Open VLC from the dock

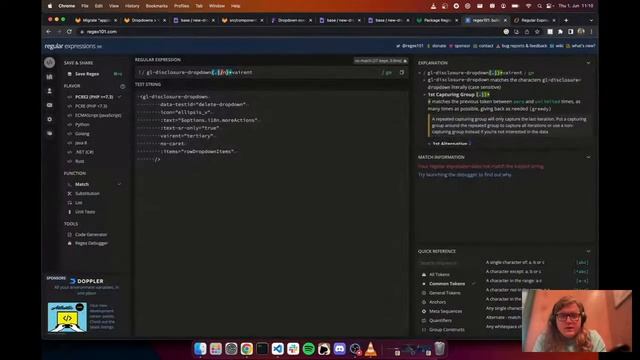click(x=371, y=349)
